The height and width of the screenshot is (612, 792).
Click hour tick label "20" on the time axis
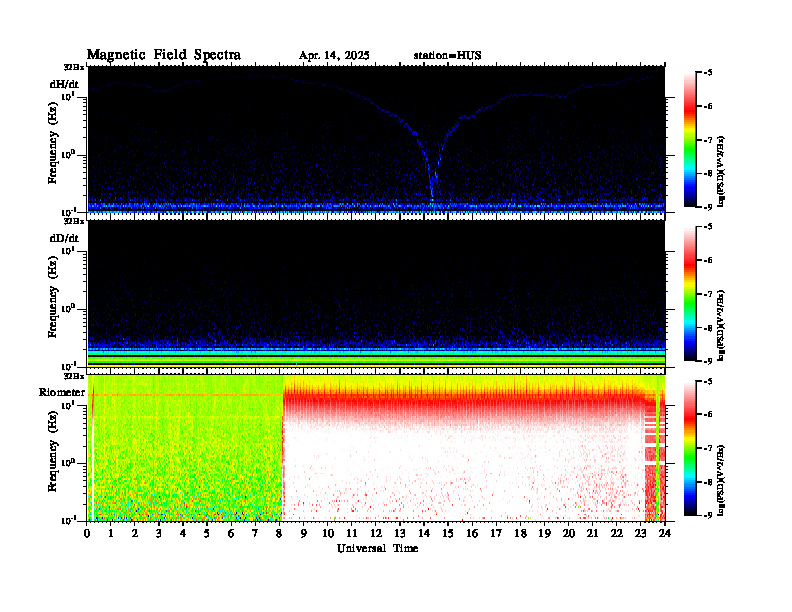(569, 534)
